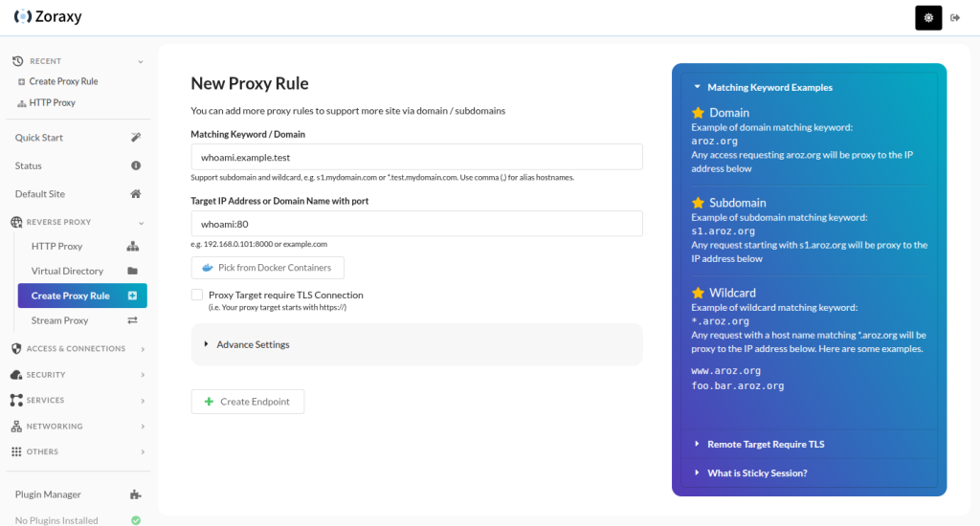This screenshot has height=526, width=980.
Task: Expand Services section chevron
Action: click(143, 401)
